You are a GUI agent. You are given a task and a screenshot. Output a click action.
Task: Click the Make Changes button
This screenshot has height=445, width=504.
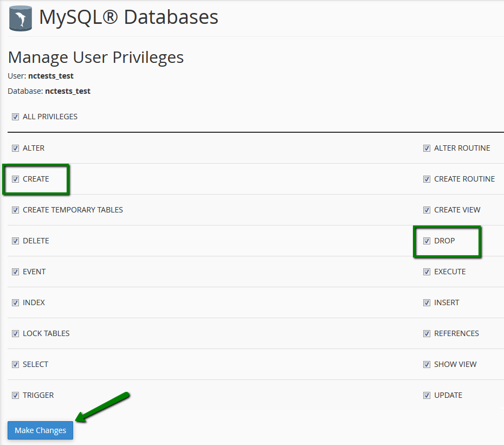pyautogui.click(x=41, y=430)
